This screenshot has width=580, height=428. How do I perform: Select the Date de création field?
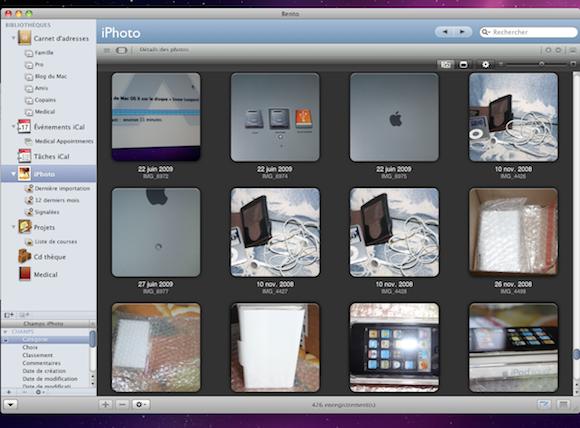click(x=44, y=371)
